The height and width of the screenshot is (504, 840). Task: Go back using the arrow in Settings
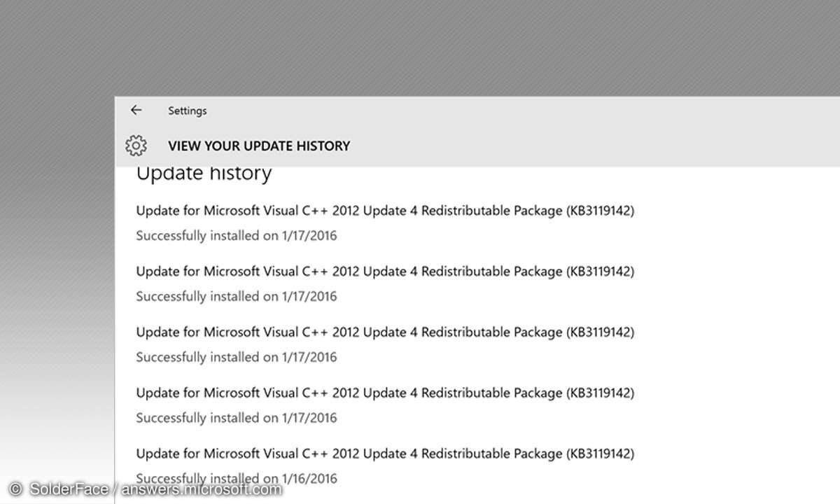pyautogui.click(x=136, y=111)
